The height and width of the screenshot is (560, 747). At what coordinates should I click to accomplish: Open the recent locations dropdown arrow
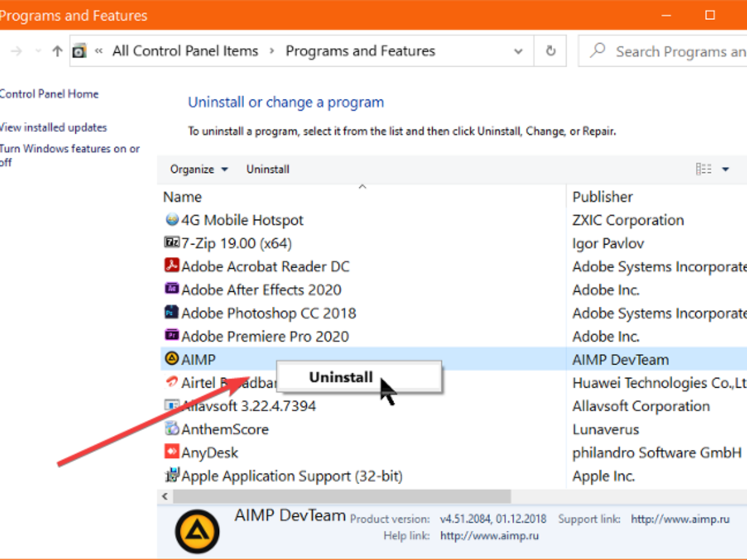click(x=39, y=51)
